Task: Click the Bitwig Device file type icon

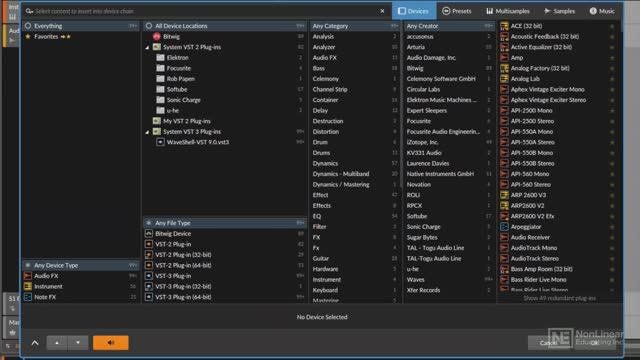Action: pos(149,233)
